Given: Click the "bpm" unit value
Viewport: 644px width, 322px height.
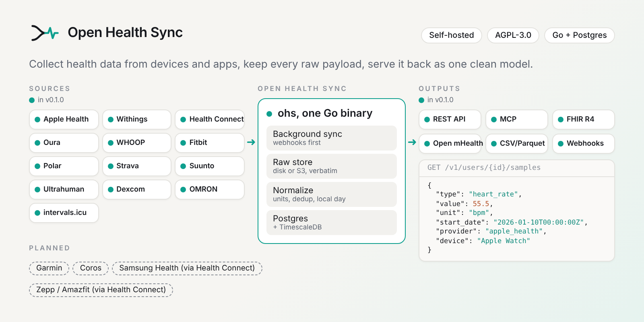Looking at the screenshot, I should tap(479, 213).
